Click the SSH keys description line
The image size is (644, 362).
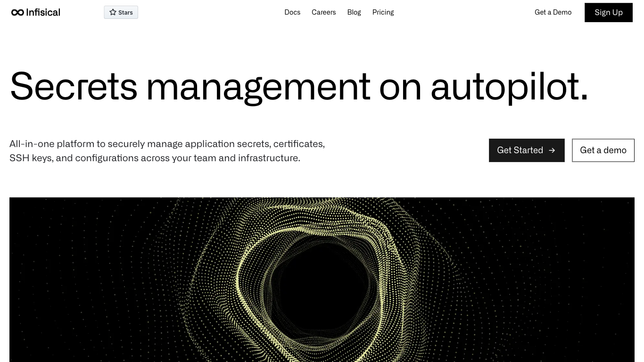[155, 158]
